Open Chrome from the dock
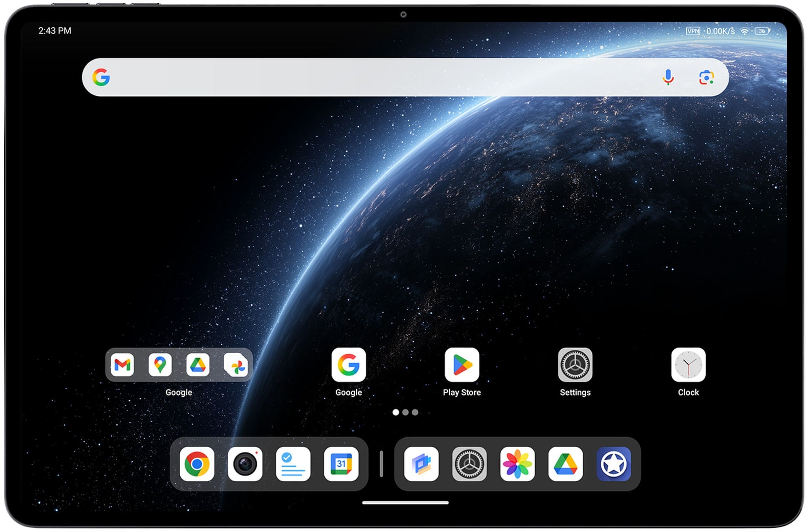Screen dimensions: 806x532 tap(197, 464)
